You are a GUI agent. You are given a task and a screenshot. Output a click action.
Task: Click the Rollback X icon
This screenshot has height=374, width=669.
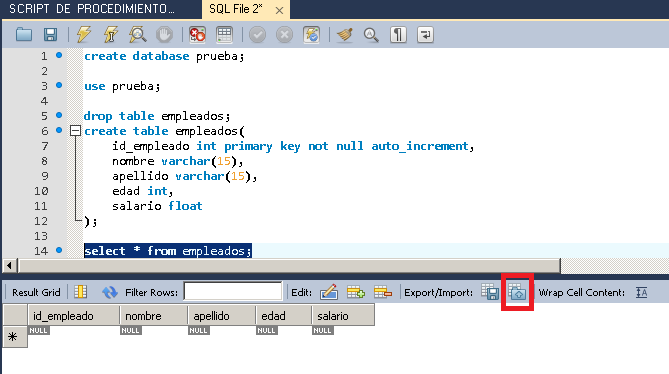pos(284,35)
